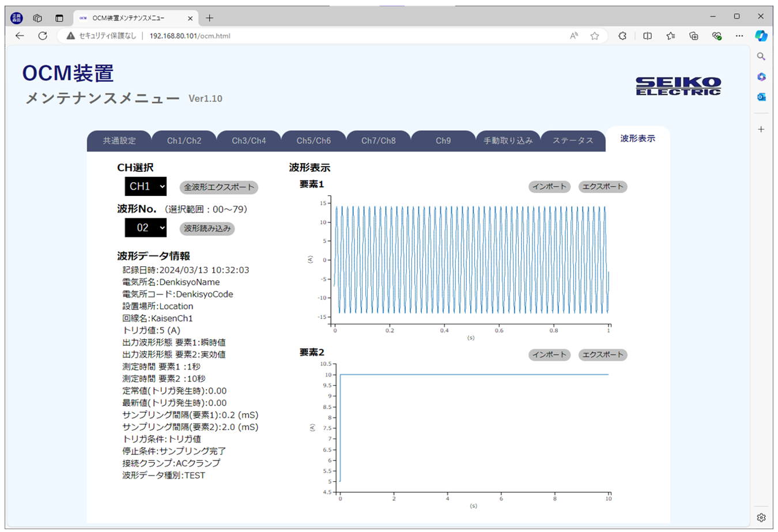This screenshot has width=778, height=532.
Task: Toggle split screen icon
Action: (x=648, y=36)
